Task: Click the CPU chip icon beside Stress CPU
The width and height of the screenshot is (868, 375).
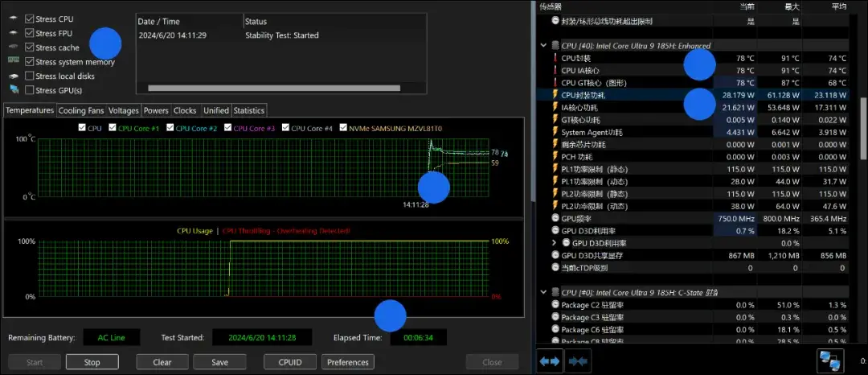Action: (14, 19)
